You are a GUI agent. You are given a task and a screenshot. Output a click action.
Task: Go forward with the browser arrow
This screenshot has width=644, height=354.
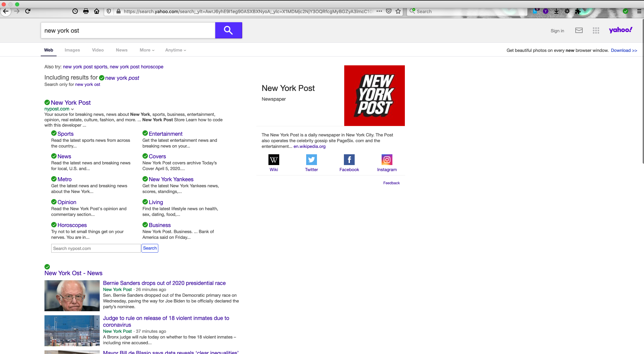(x=17, y=11)
